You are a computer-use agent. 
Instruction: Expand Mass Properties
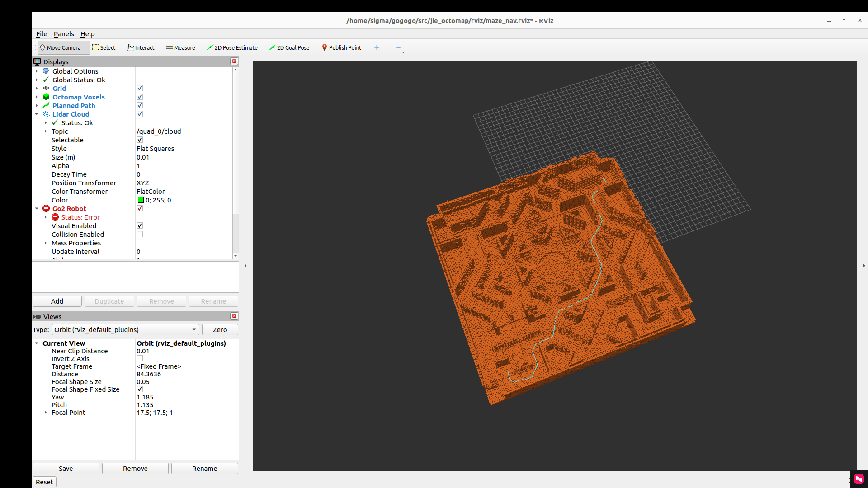pos(46,243)
